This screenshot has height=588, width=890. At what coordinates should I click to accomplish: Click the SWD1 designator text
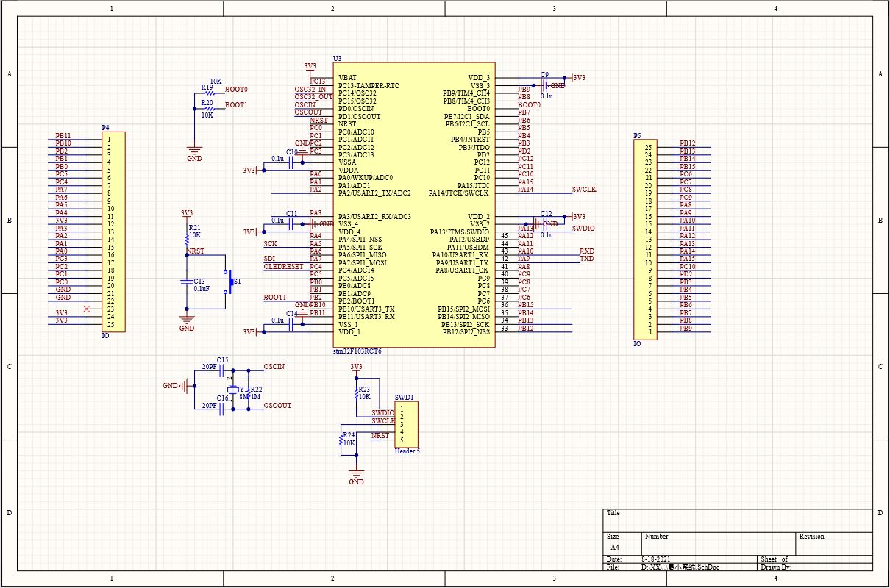[404, 397]
